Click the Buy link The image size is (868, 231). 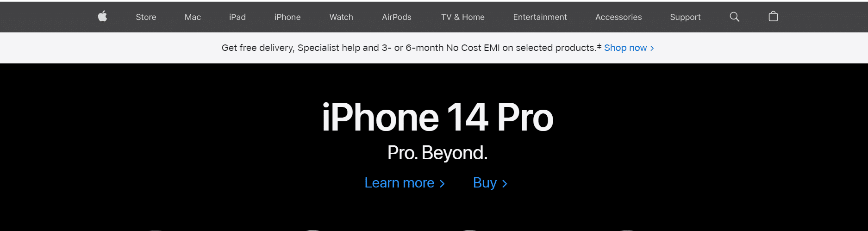pyautogui.click(x=485, y=183)
